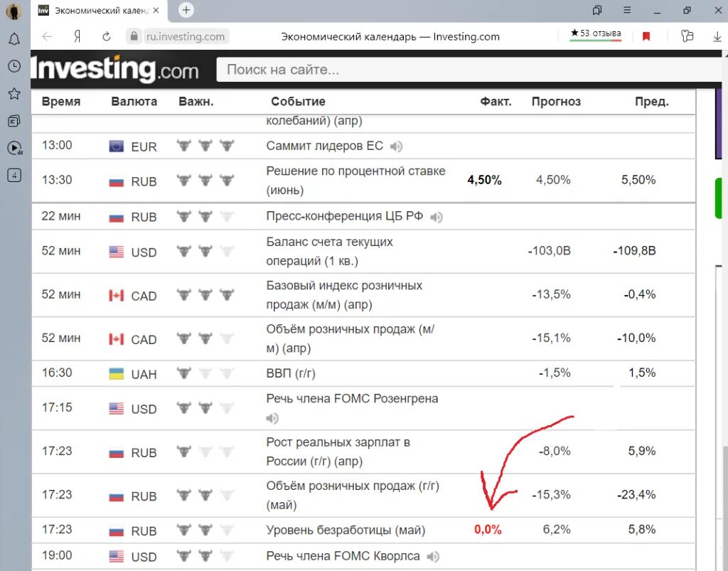Click the Investing.com logo
Image resolution: width=728 pixels, height=571 pixels.
[x=117, y=69]
